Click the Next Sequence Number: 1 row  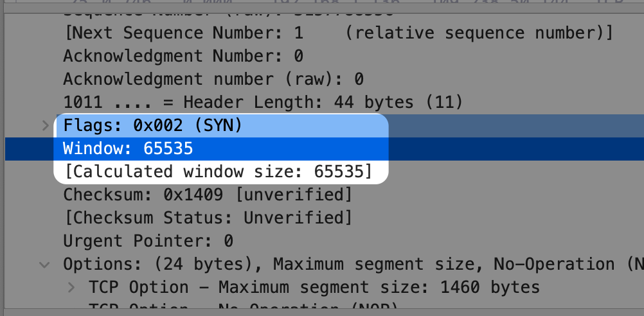click(338, 33)
